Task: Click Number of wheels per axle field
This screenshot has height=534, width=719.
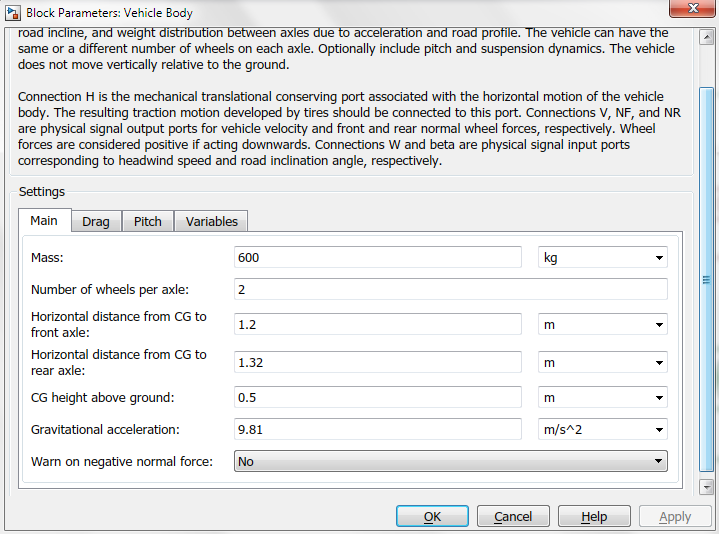Action: pos(451,289)
